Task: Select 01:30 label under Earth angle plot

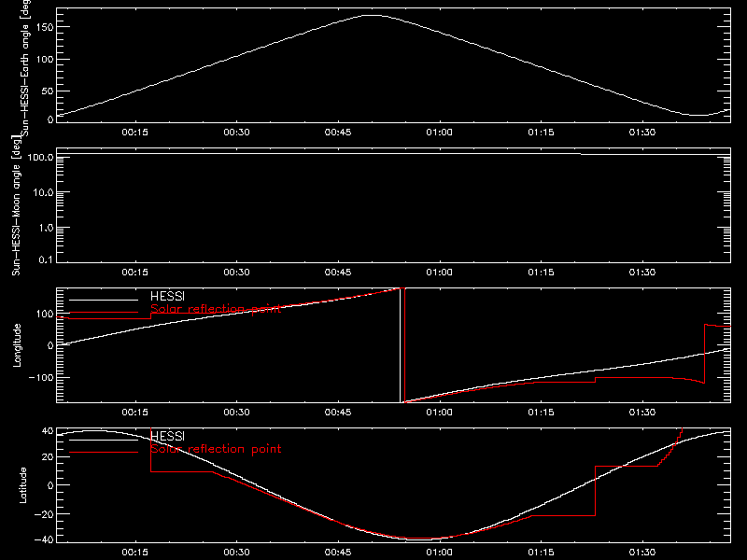Action: point(642,132)
